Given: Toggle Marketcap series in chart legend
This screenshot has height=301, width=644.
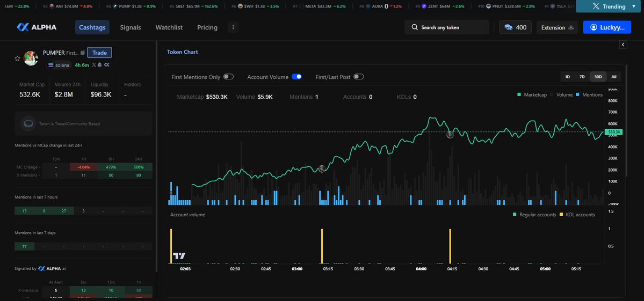Looking at the screenshot, I should 531,95.
